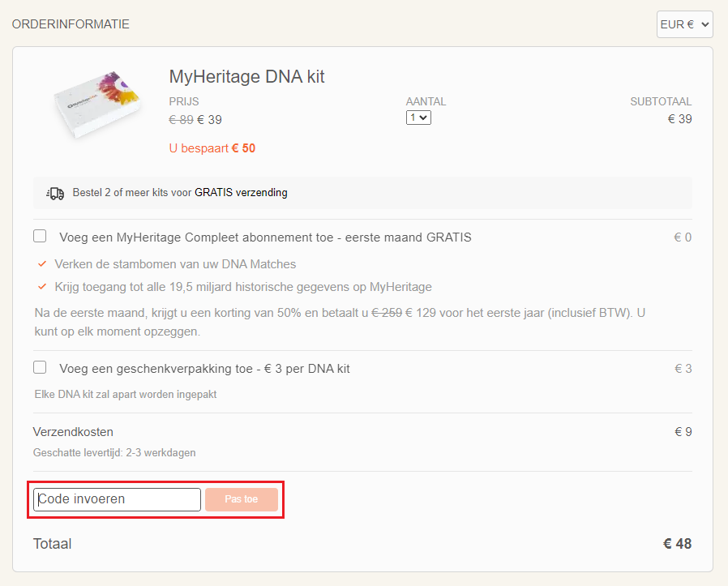Open the EUR currency dropdown

point(684,24)
